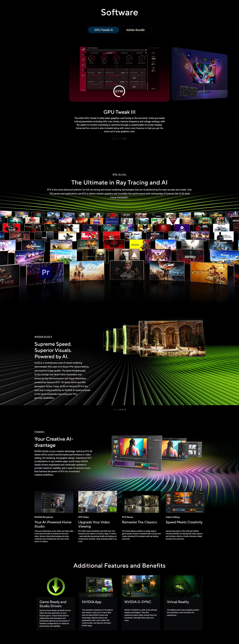Switch to the Adobe Bundle tab
The width and height of the screenshot is (239, 644).
135,30
